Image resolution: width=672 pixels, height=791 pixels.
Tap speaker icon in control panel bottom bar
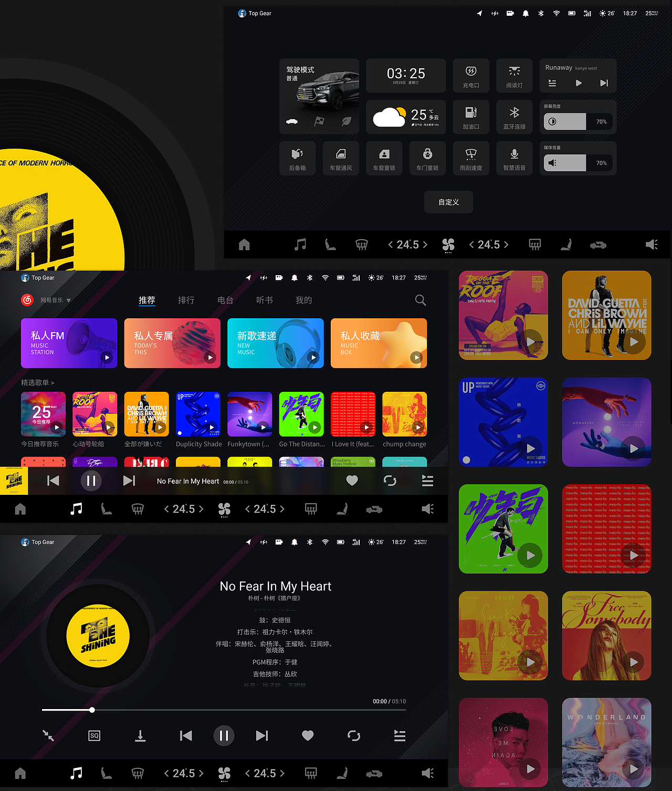[652, 245]
